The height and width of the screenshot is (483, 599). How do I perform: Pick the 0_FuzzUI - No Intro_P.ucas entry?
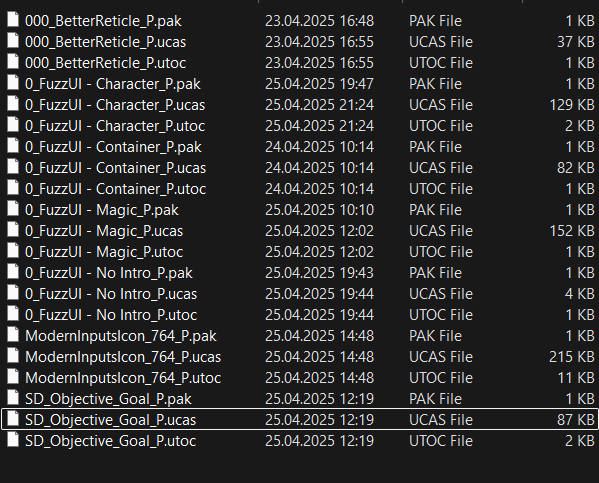coord(111,294)
